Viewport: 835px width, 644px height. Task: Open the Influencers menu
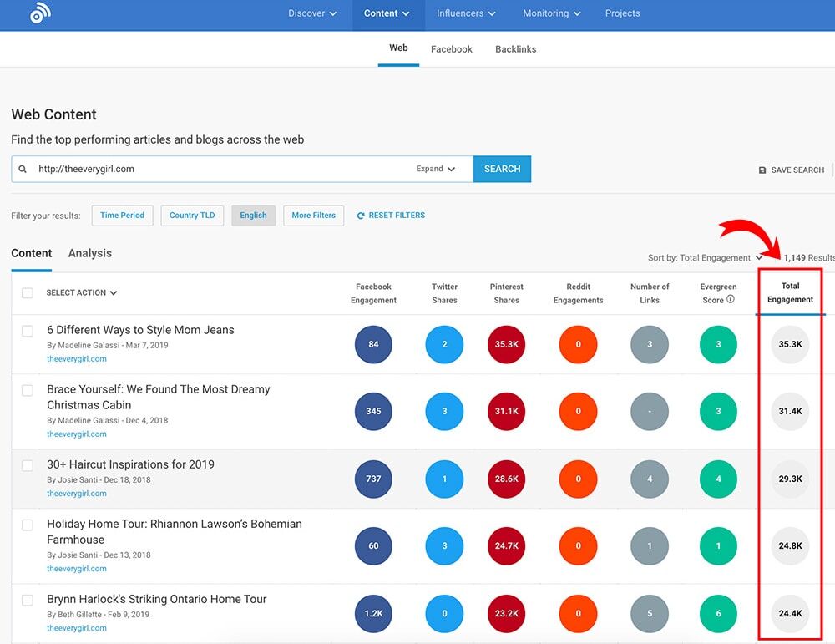coord(466,13)
